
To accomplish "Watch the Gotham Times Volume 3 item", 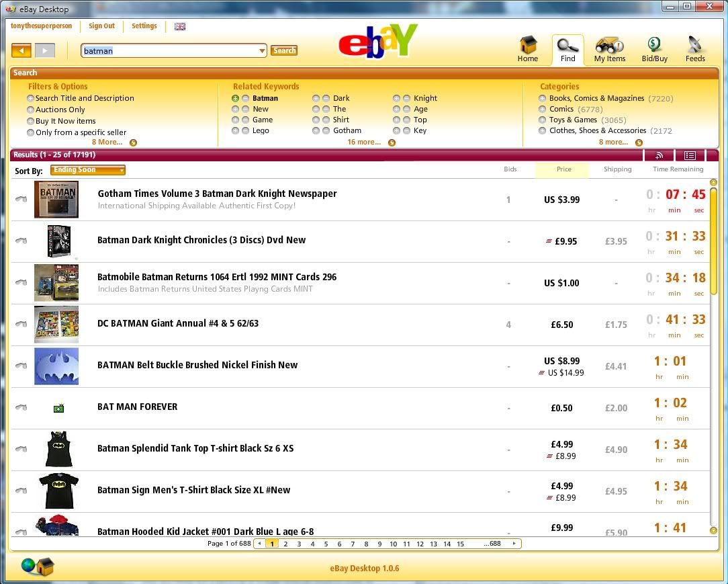I will click(x=21, y=199).
